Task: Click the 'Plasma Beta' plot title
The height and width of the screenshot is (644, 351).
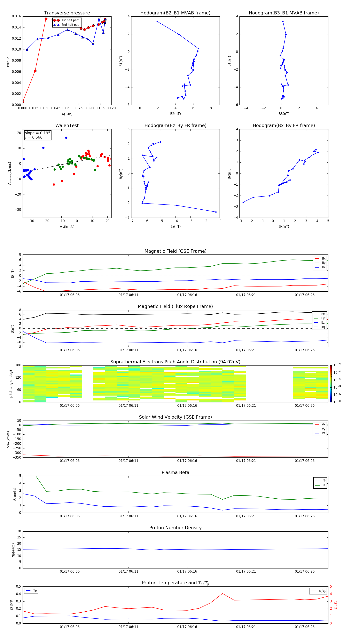Action: tap(175, 473)
